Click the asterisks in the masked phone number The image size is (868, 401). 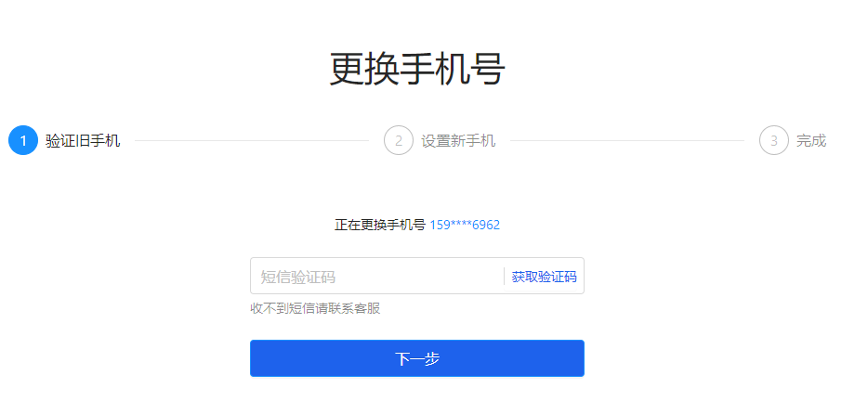pos(461,224)
